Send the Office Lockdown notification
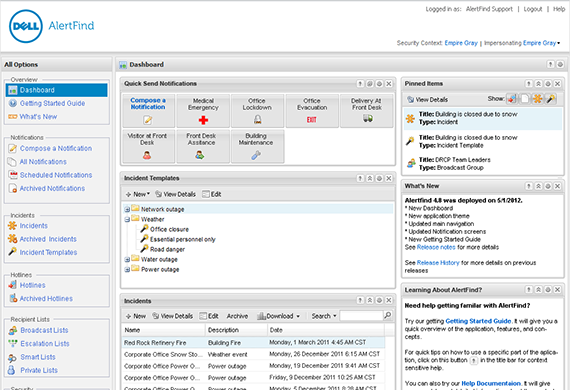This screenshot has height=390, width=570. point(257,111)
